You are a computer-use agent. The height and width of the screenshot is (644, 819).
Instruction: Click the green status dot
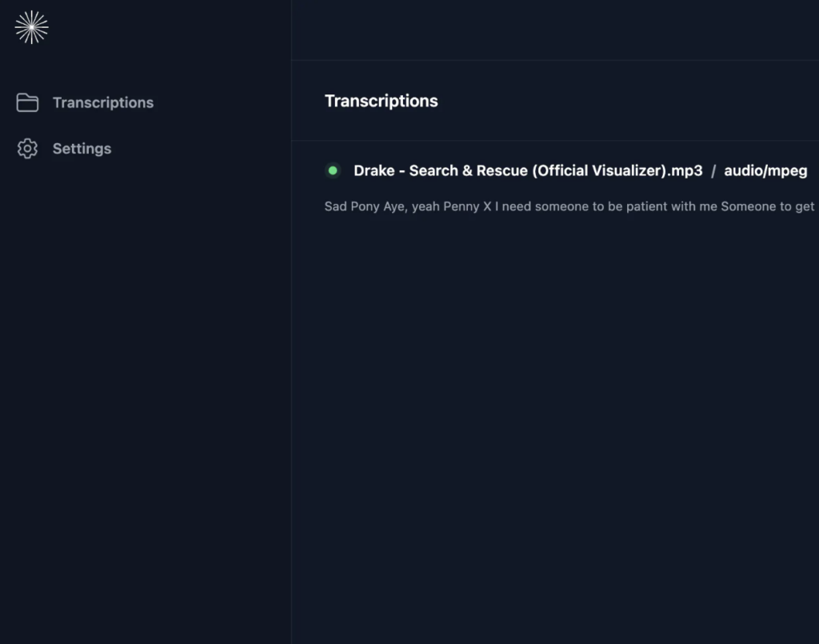pyautogui.click(x=333, y=170)
